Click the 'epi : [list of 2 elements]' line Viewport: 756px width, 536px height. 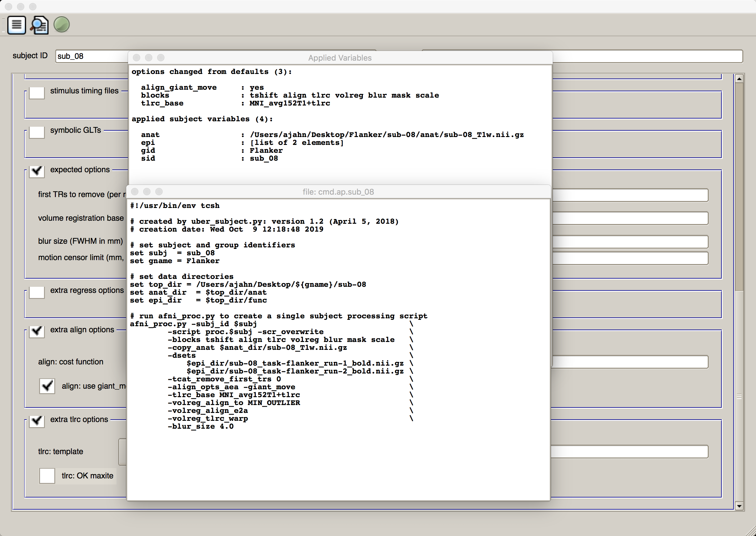click(x=242, y=142)
